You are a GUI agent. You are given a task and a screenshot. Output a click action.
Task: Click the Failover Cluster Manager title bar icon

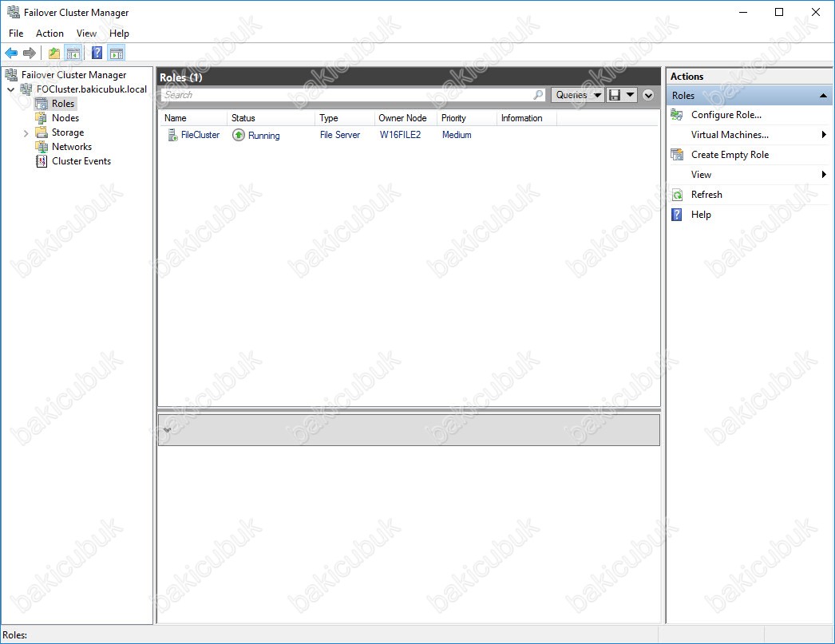coord(13,12)
